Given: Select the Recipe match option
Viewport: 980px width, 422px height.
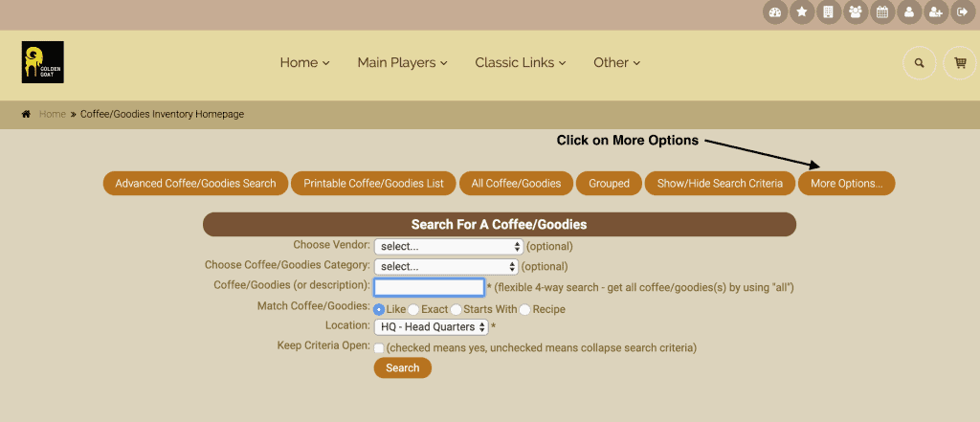Looking at the screenshot, I should tap(524, 309).
